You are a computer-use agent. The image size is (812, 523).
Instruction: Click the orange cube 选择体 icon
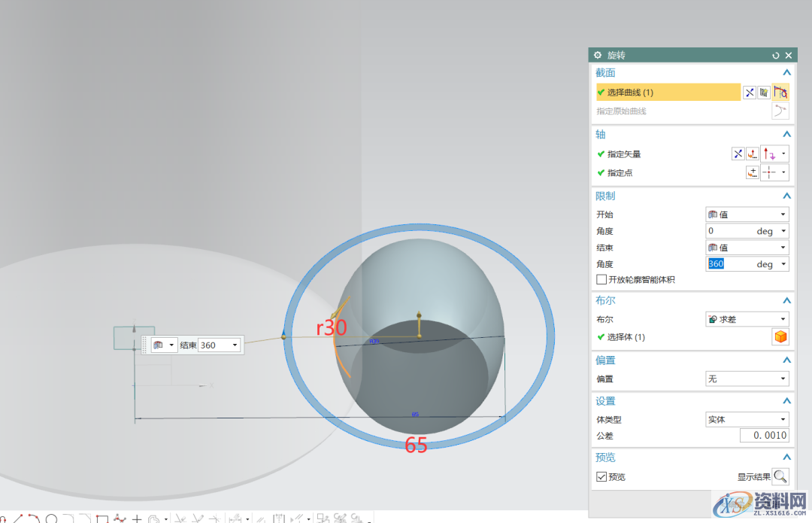pyautogui.click(x=780, y=337)
